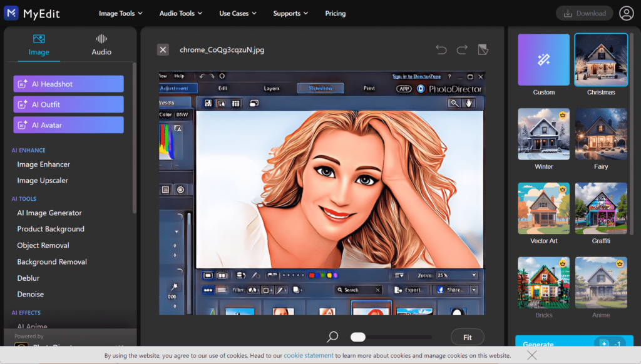Select Object Removal tool
641x364 pixels.
(43, 245)
